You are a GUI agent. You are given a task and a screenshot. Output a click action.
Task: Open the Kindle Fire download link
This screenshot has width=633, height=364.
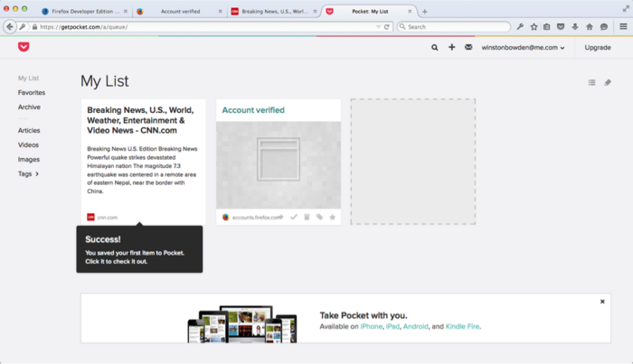[460, 325]
